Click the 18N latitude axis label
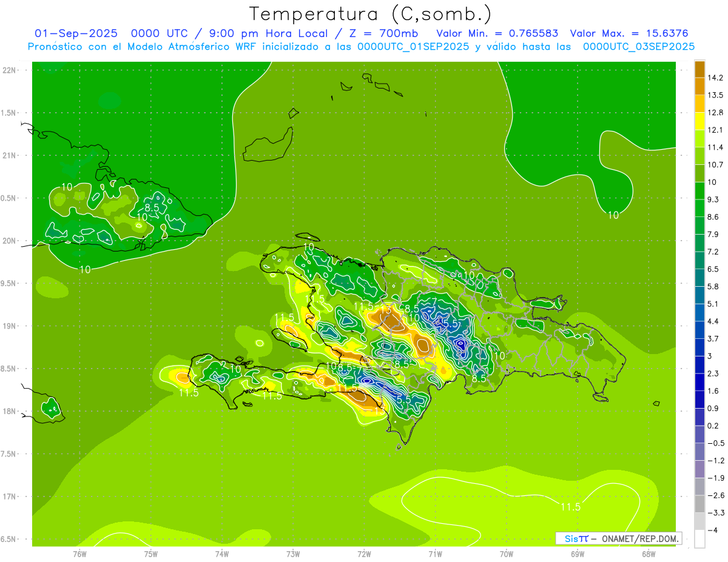The image size is (728, 562). tap(10, 412)
